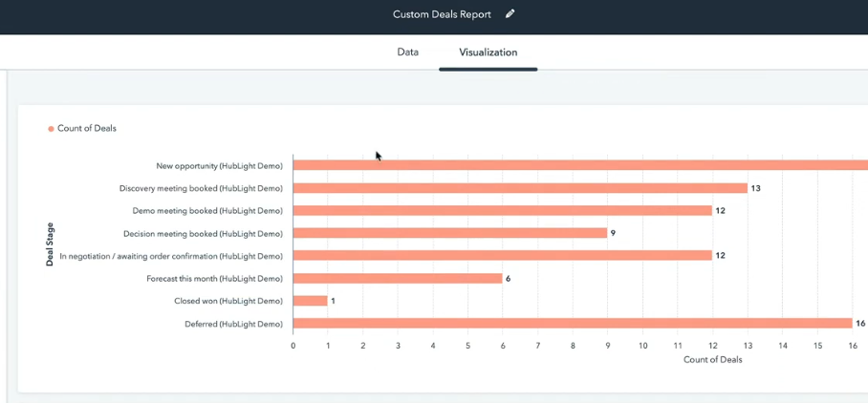Click the pencil icon to rename report
Image resolution: width=868 pixels, height=403 pixels.
point(510,14)
